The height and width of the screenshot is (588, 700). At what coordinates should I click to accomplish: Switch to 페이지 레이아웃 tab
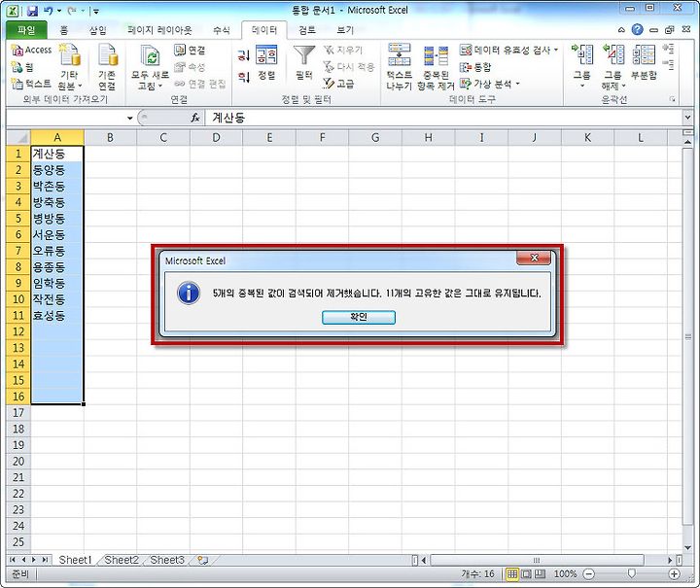[x=159, y=30]
